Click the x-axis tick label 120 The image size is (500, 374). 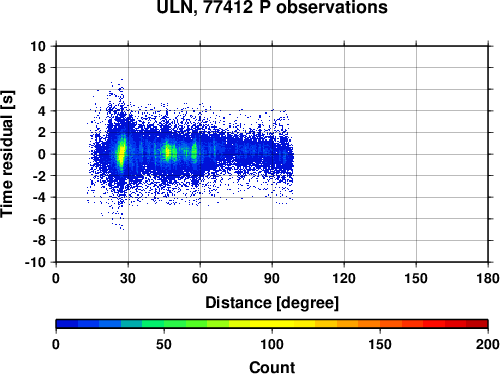click(344, 278)
